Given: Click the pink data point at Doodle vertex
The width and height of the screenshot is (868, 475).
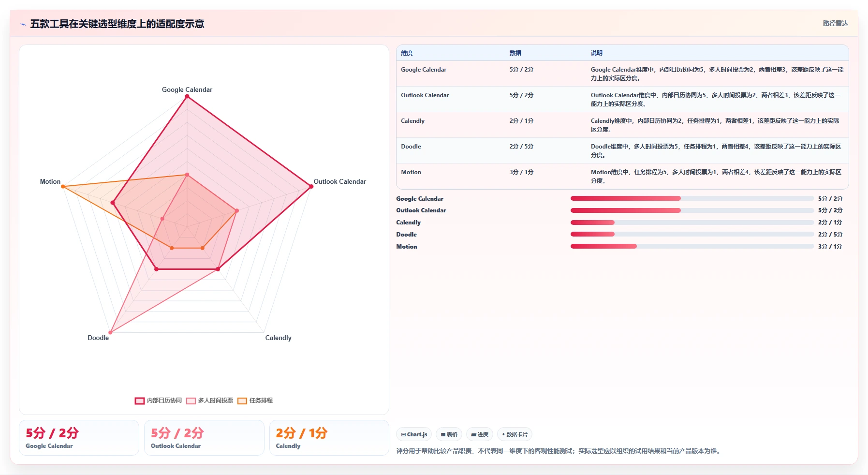Looking at the screenshot, I should 110,332.
